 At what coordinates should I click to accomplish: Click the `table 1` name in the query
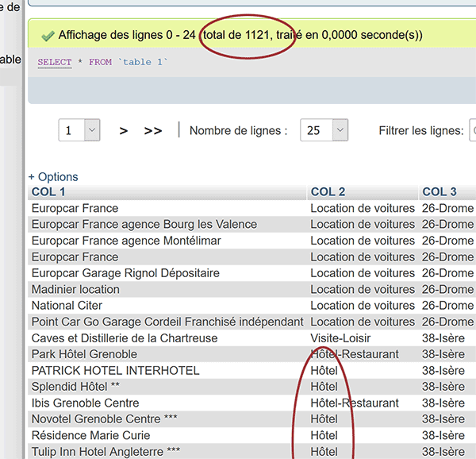(143, 62)
